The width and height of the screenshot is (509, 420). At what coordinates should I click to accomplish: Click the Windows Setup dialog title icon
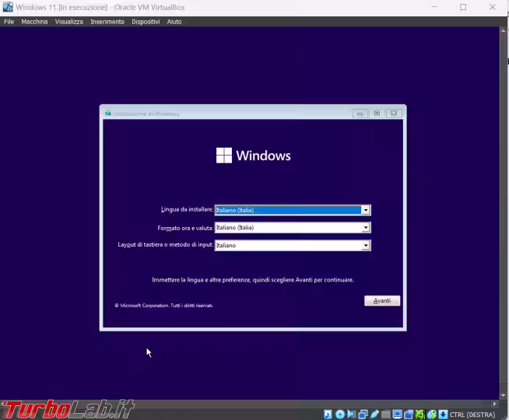pos(107,114)
